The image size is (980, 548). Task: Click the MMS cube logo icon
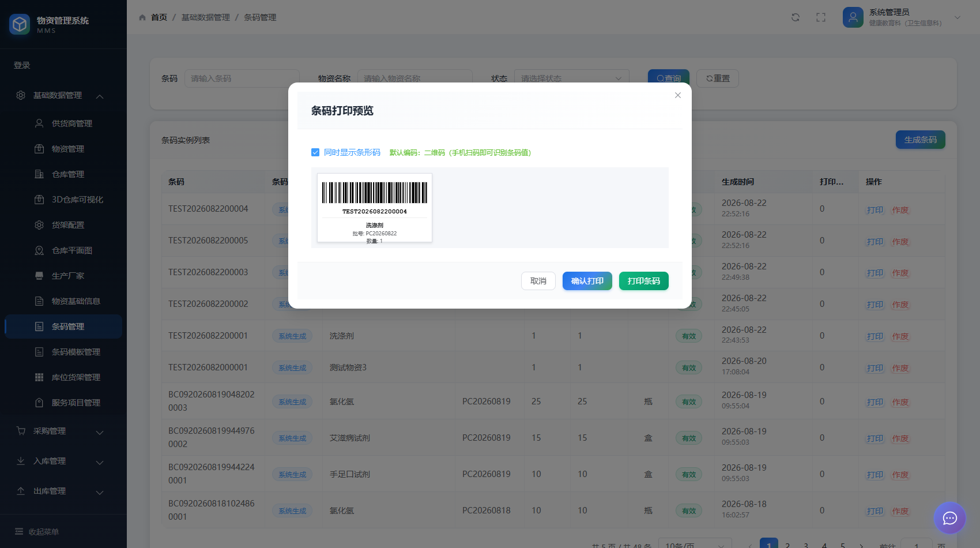tap(20, 24)
